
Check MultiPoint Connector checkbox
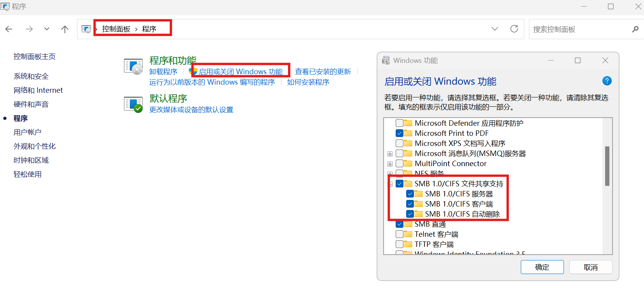click(399, 164)
